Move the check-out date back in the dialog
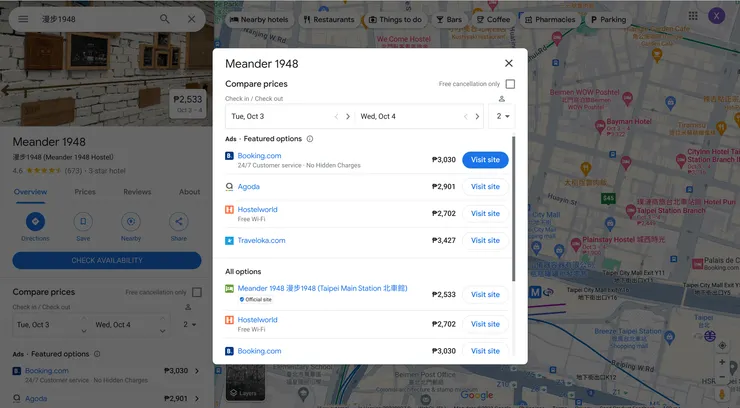 tap(465, 117)
